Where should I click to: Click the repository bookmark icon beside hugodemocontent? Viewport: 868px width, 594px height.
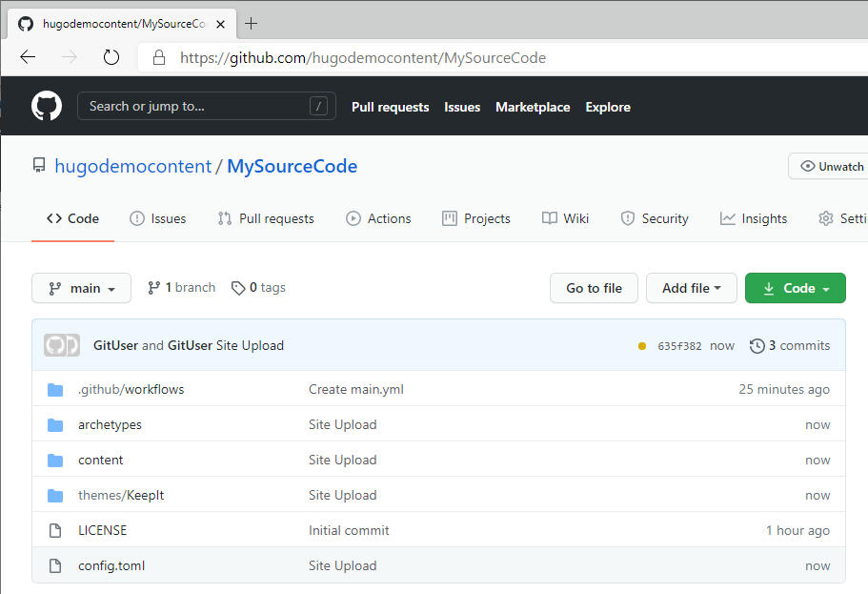[38, 165]
